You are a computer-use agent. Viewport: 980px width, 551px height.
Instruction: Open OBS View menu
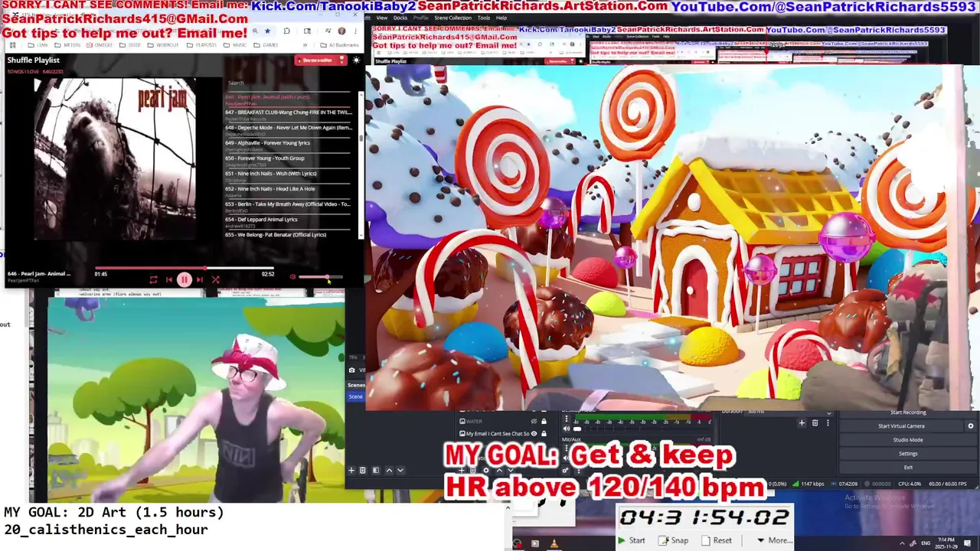pos(381,18)
